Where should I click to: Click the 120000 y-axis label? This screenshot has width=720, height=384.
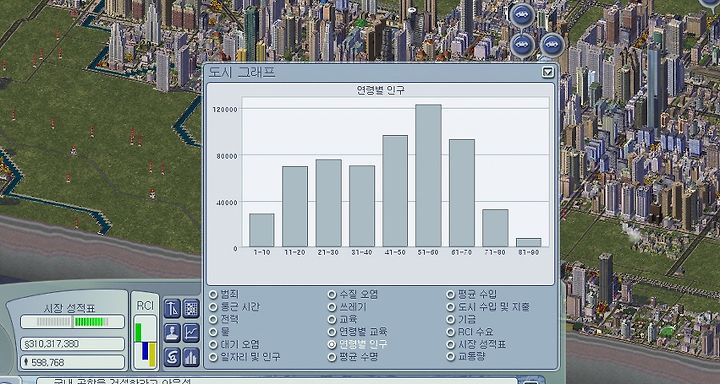click(x=225, y=109)
